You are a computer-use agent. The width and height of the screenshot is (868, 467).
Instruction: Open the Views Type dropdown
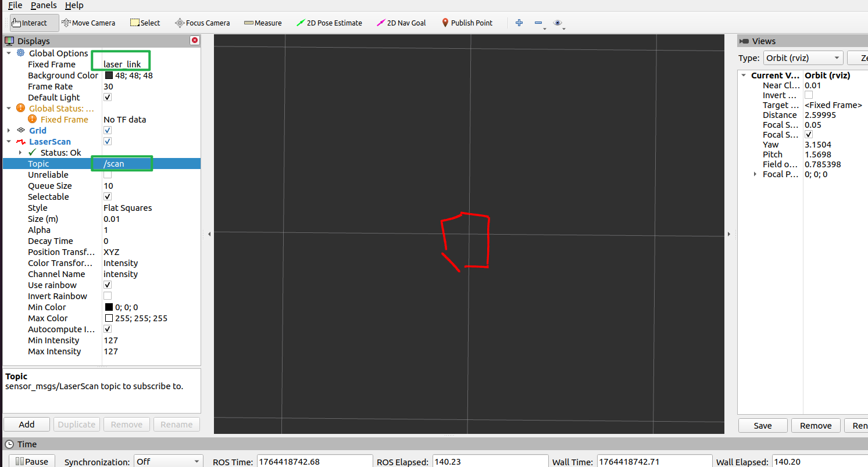802,58
